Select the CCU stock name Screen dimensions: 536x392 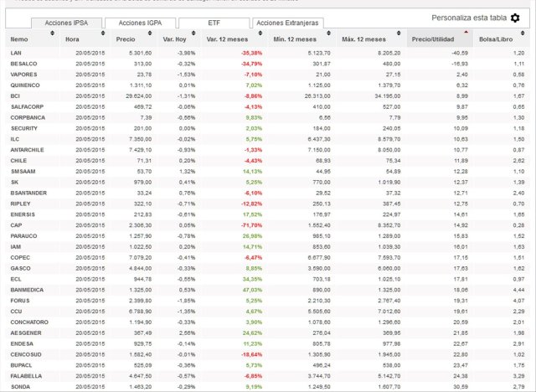pos(16,312)
